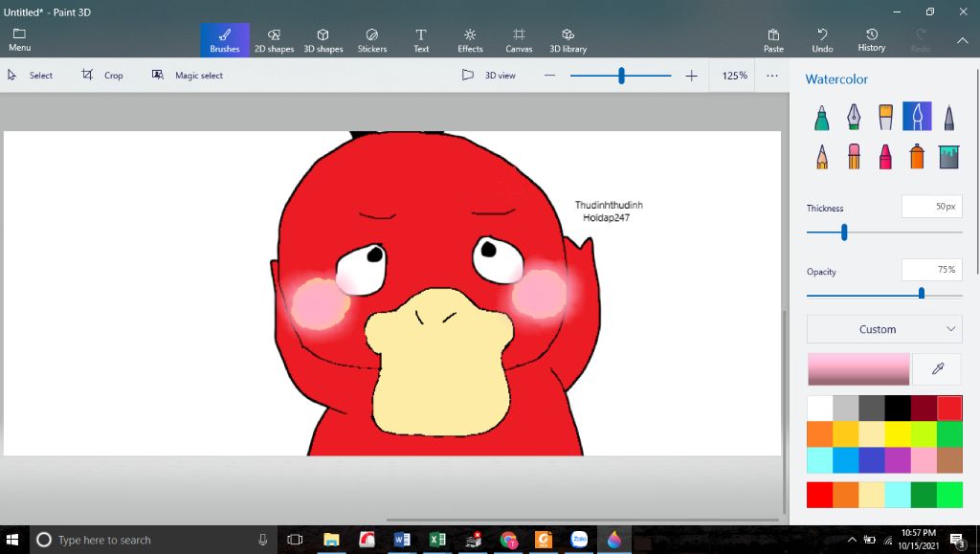Click the vertical canvas scrollbar
980x554 pixels.
[785, 411]
